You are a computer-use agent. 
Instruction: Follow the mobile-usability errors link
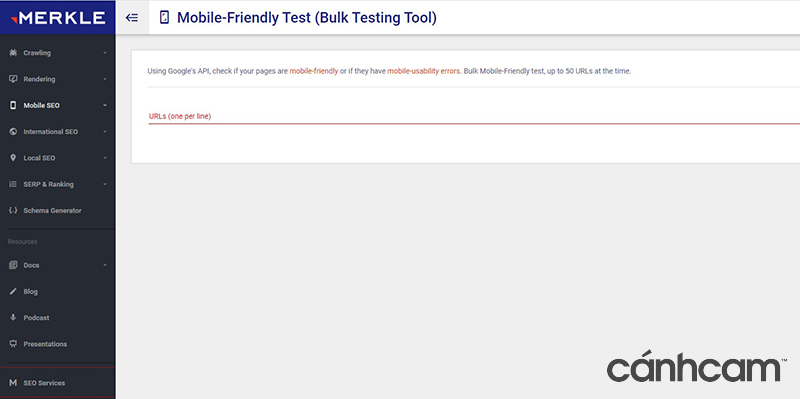click(x=423, y=71)
